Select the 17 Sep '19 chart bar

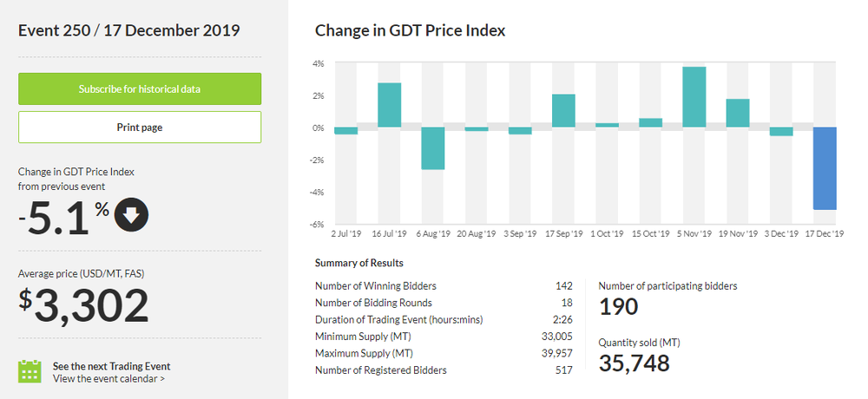563,110
